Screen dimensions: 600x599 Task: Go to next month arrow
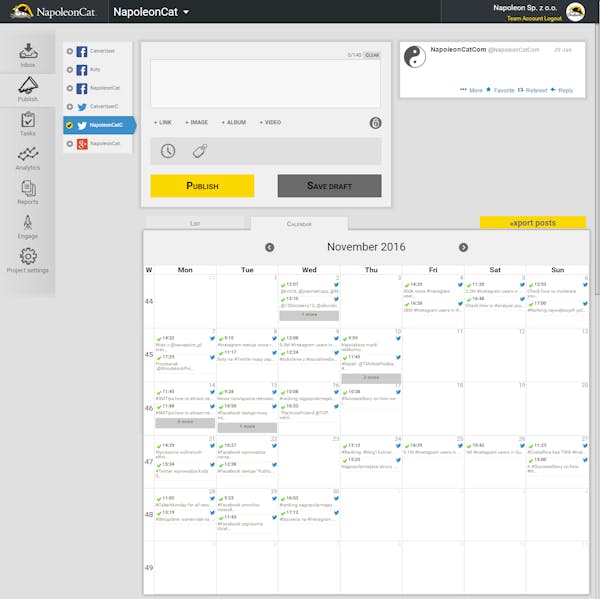pos(463,247)
